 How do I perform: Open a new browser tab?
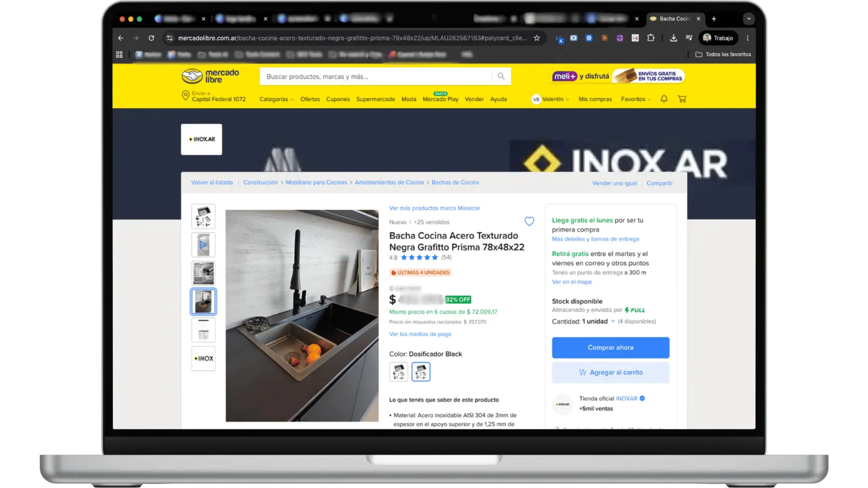coord(714,18)
